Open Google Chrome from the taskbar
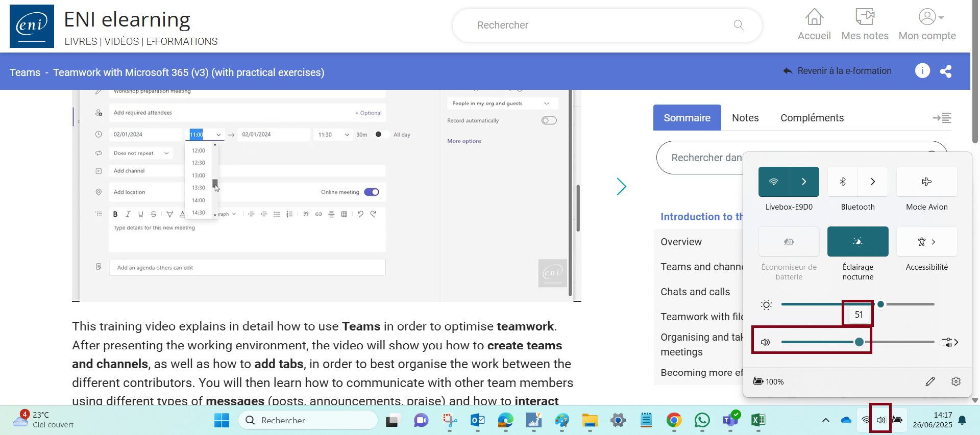The image size is (980, 435). 674,420
